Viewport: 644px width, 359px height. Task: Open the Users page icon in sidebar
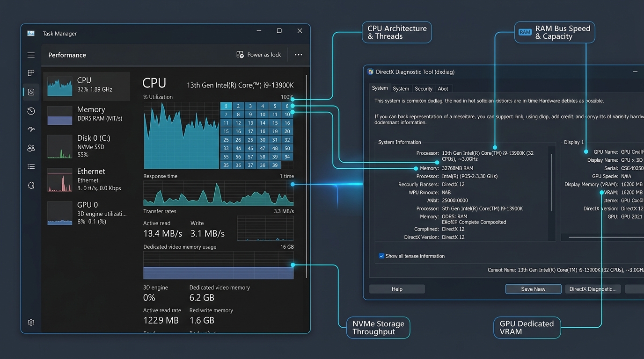[x=31, y=148]
